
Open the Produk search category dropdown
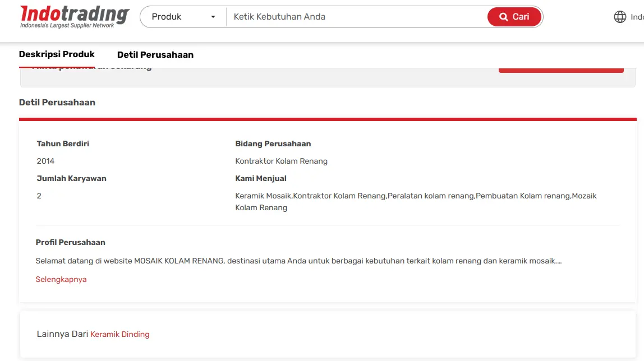(x=183, y=17)
